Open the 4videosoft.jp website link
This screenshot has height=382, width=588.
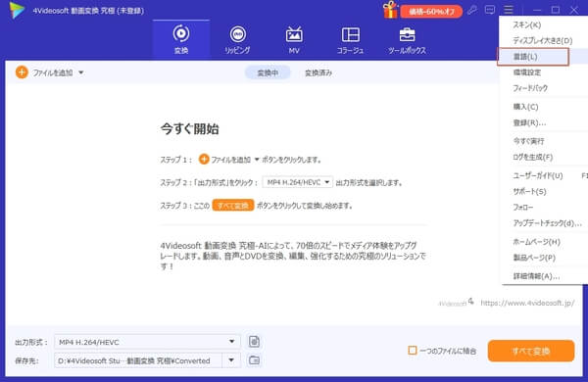[527, 303]
